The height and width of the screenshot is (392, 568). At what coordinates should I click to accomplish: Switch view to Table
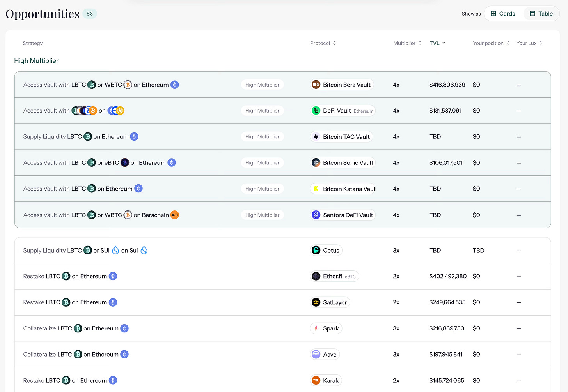click(541, 14)
